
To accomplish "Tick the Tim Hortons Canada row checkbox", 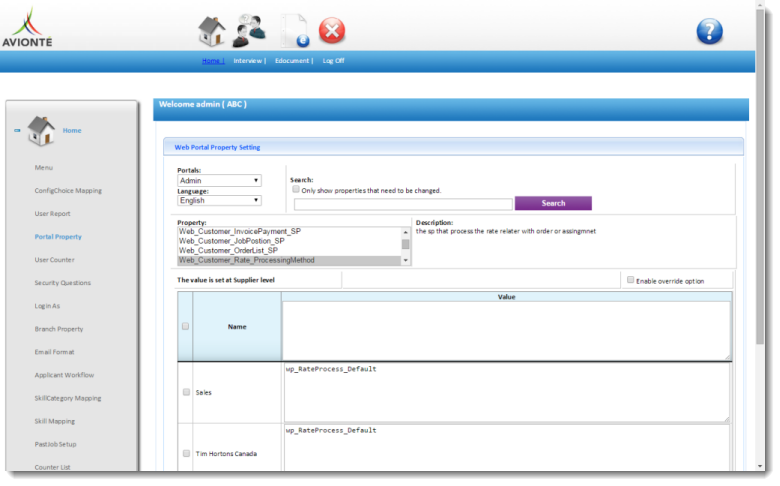I will (x=186, y=453).
